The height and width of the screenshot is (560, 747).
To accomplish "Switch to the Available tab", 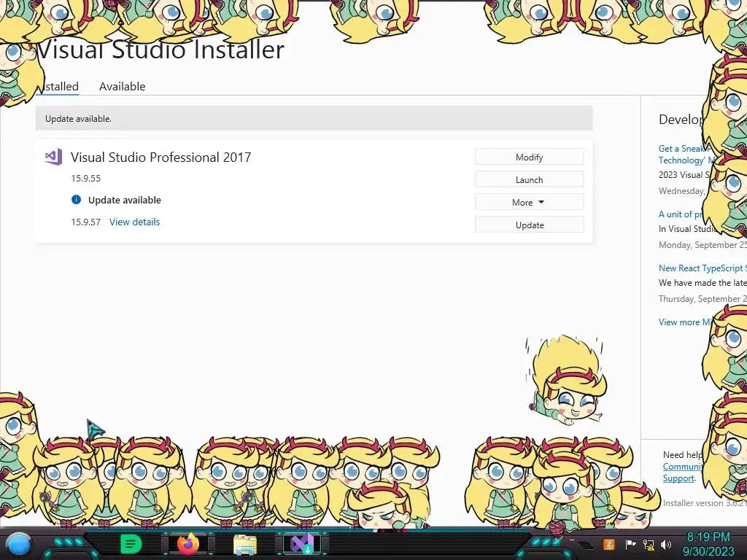I will pos(122,86).
